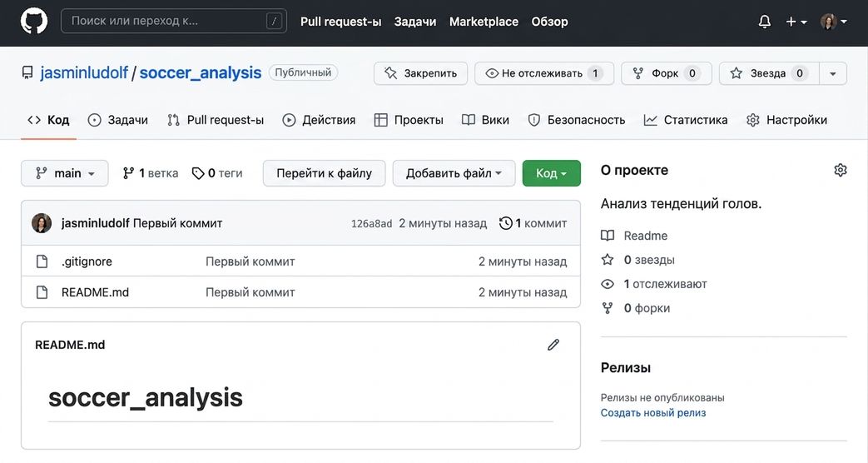Click the README.md panel header title
The height and width of the screenshot is (463, 868).
(70, 345)
